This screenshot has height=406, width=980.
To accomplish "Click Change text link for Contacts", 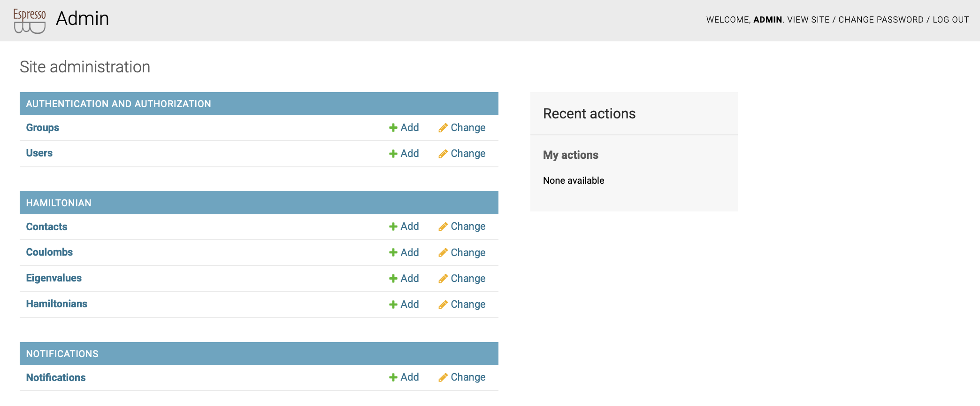I will (468, 226).
